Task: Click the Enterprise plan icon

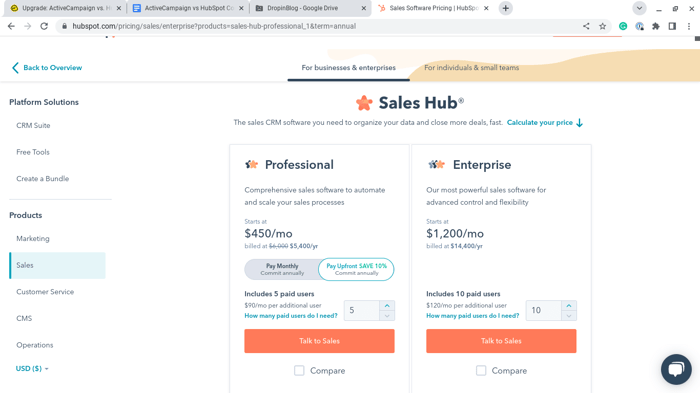Action: click(x=436, y=165)
